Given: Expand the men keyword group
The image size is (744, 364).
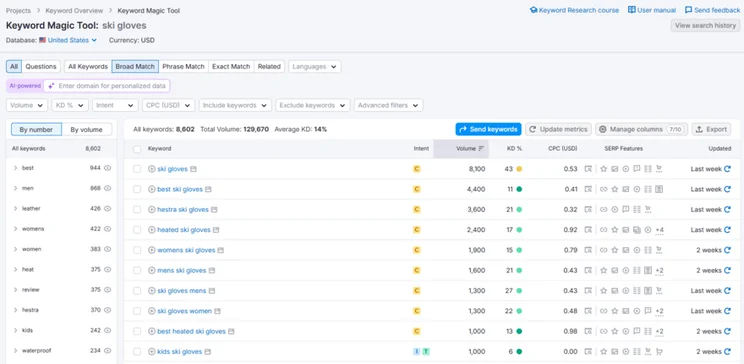Looking at the screenshot, I should pos(16,188).
